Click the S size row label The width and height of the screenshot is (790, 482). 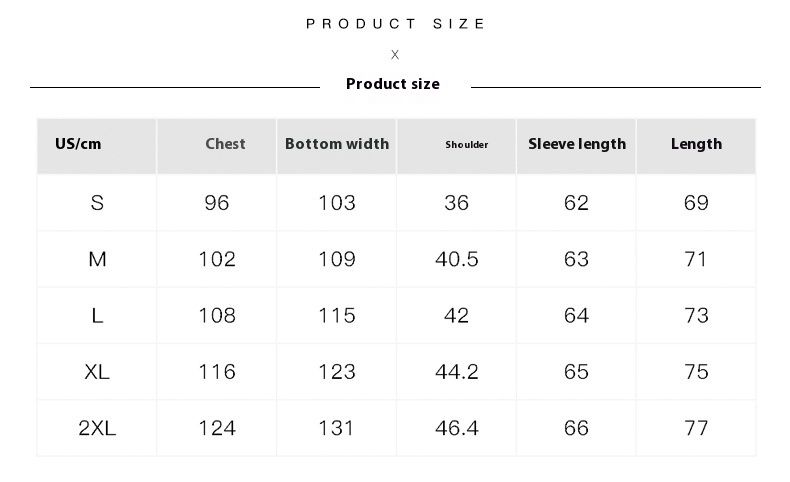tap(97, 203)
